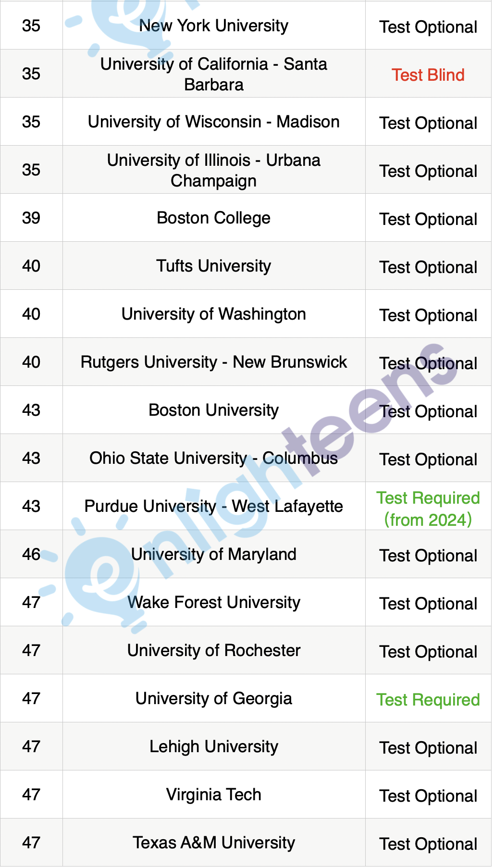Click rank 39 cell

click(31, 218)
